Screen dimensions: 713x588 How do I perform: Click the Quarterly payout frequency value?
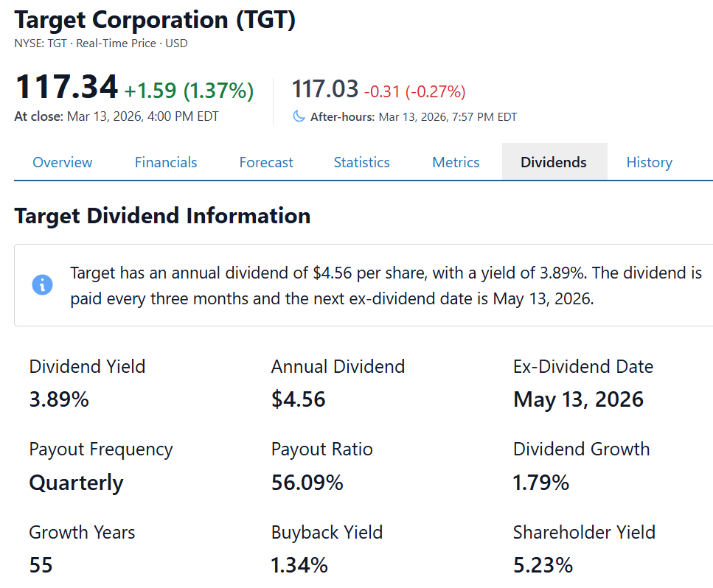[76, 483]
